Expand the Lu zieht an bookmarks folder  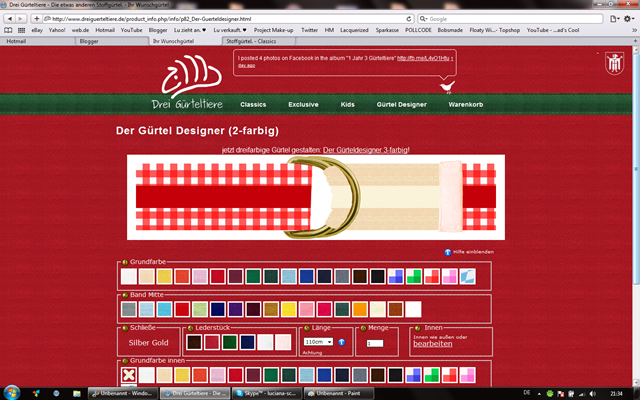pyautogui.click(x=190, y=30)
